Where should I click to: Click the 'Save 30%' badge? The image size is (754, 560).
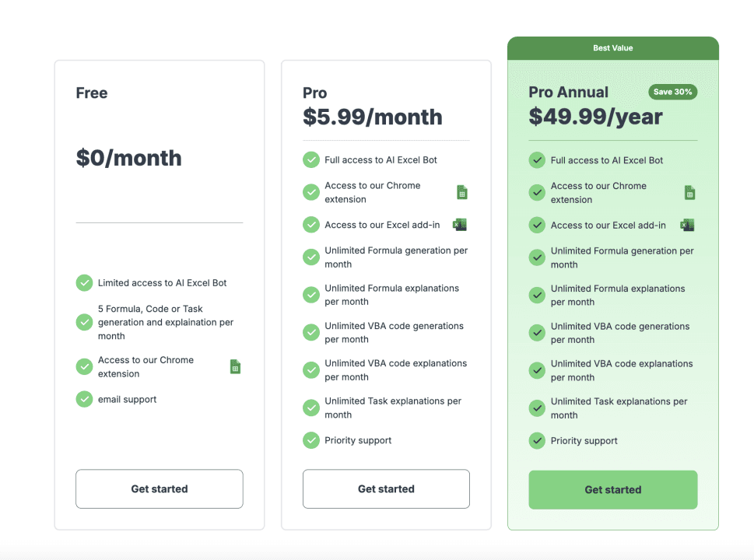click(672, 92)
